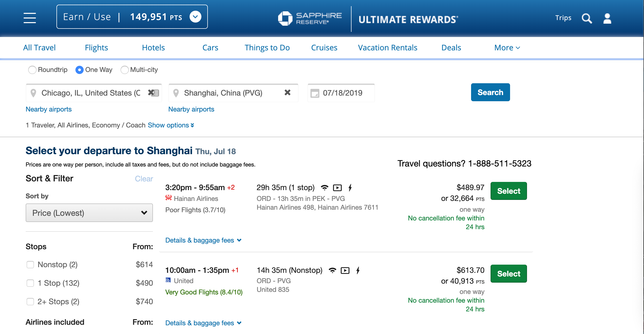Expand Details & baggage fees for Hainan flight

203,240
